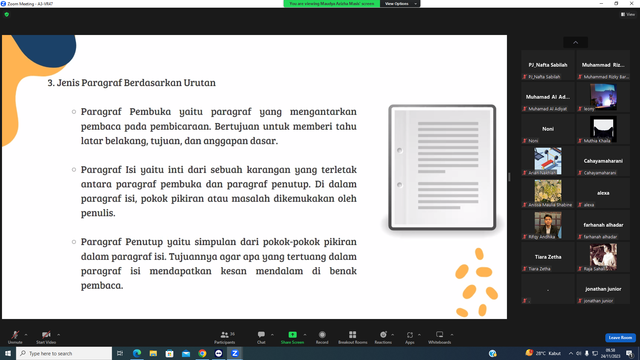Open video options arrow beside Start Video

(x=59, y=335)
